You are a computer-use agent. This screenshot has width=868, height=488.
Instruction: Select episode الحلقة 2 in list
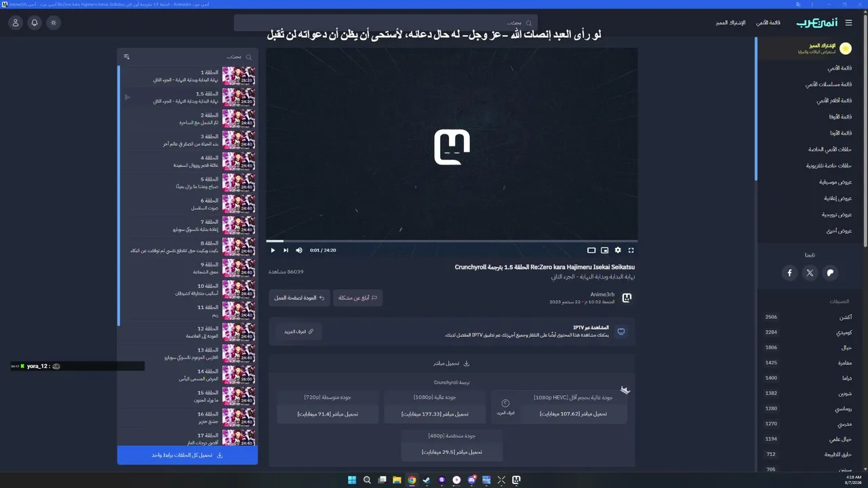[188, 119]
